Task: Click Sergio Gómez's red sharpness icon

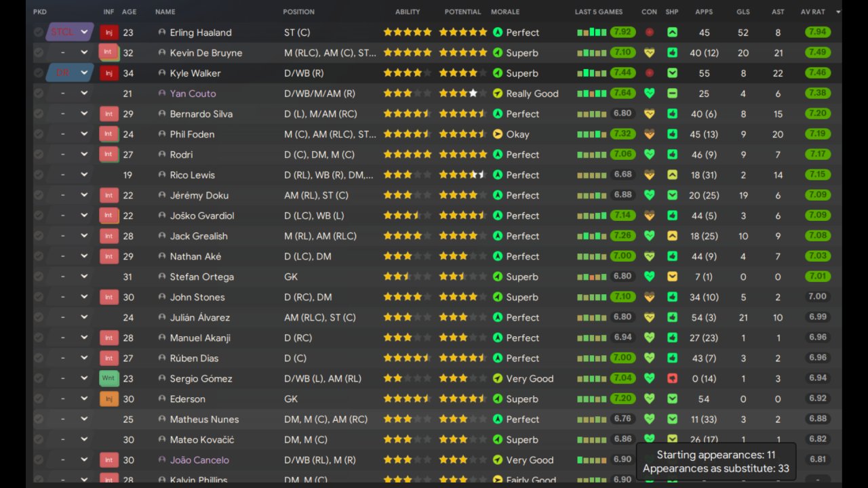Action: coord(672,378)
